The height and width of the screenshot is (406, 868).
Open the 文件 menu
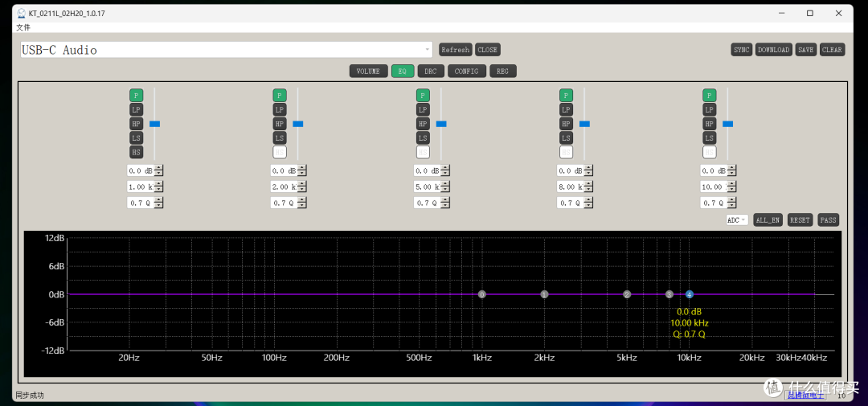[23, 27]
